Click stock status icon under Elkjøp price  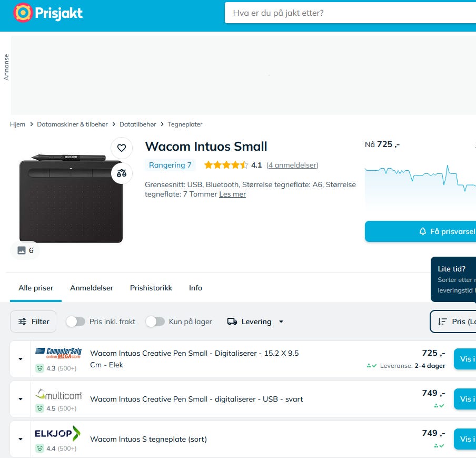(439, 446)
